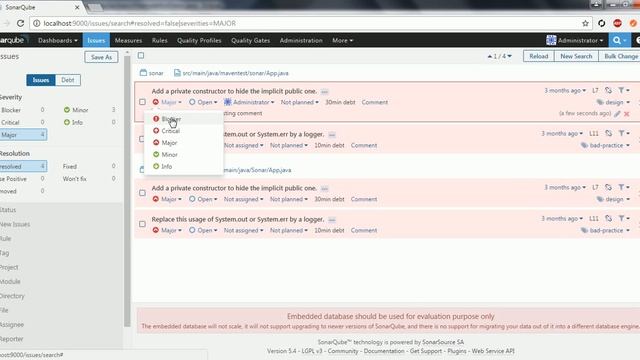The width and height of the screenshot is (640, 360).
Task: Switch facet mode to Debt
Action: click(68, 80)
